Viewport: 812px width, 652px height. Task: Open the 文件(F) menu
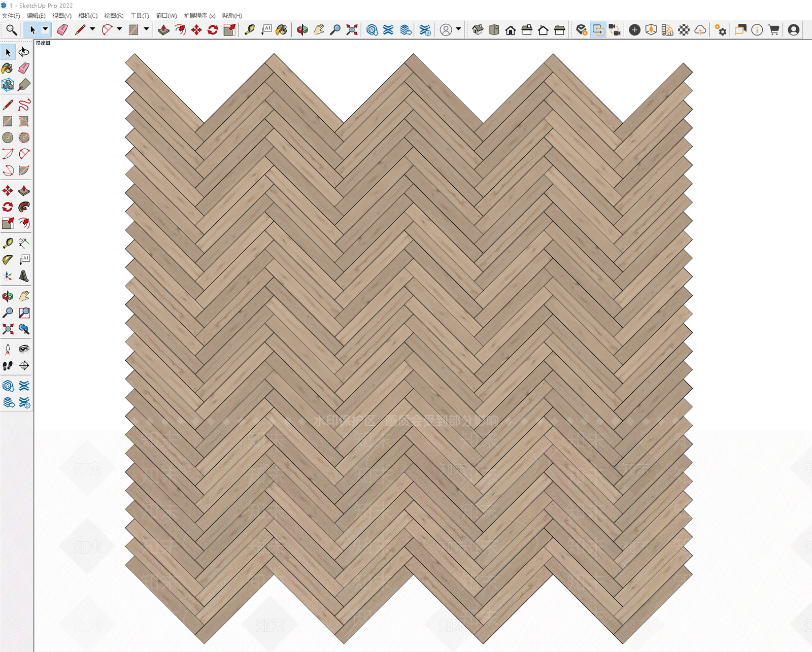11,16
